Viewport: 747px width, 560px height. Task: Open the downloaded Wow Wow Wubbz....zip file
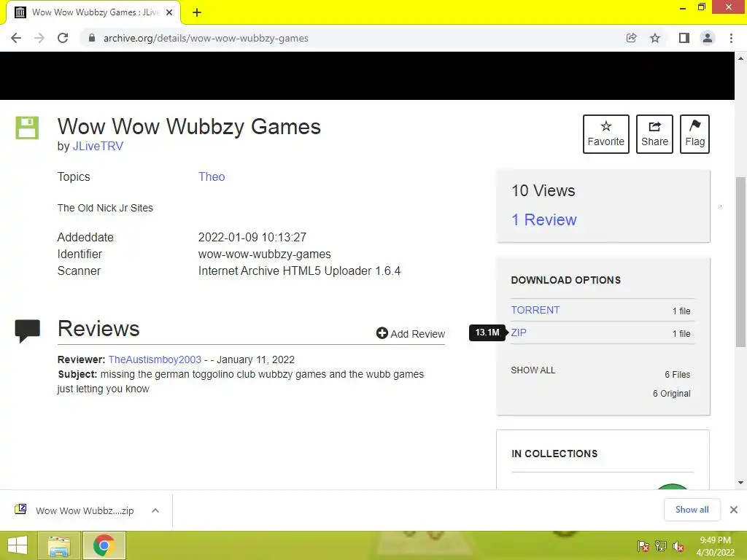pyautogui.click(x=85, y=510)
